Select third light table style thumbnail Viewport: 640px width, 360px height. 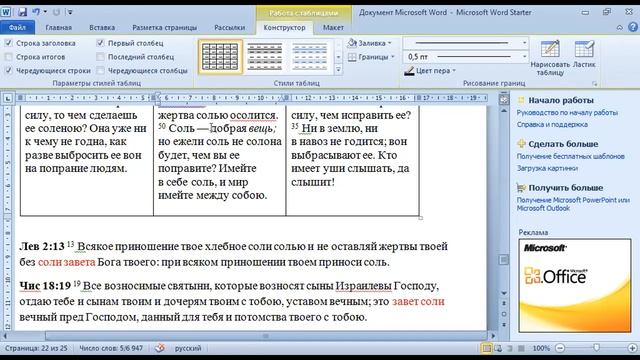[310, 57]
